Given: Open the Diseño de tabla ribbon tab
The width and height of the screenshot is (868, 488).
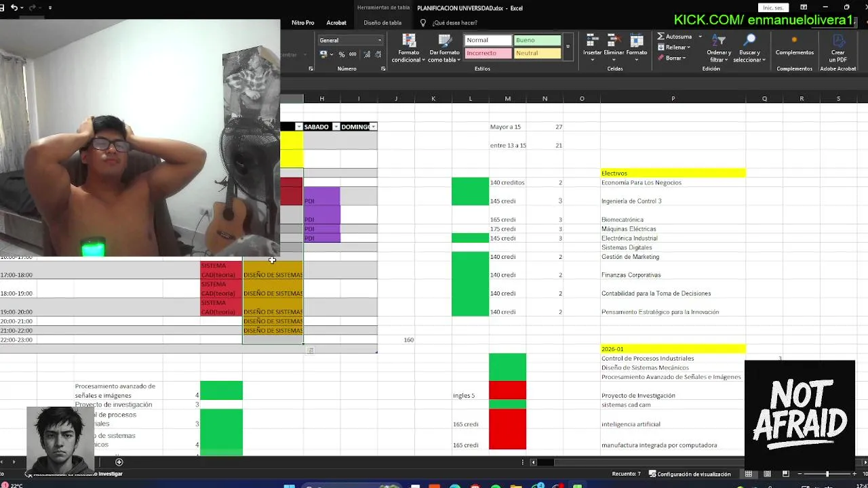Looking at the screenshot, I should point(382,22).
